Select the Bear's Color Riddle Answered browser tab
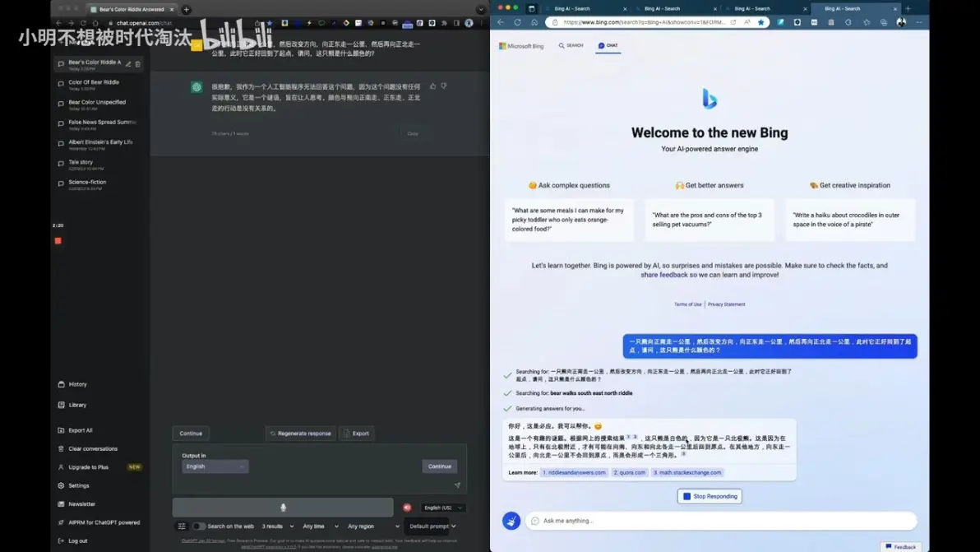 point(132,9)
